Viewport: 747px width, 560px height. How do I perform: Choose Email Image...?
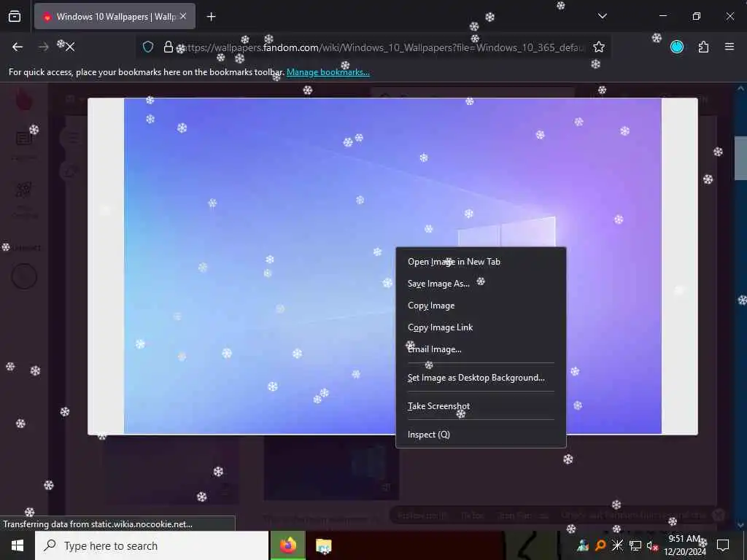[481, 349]
